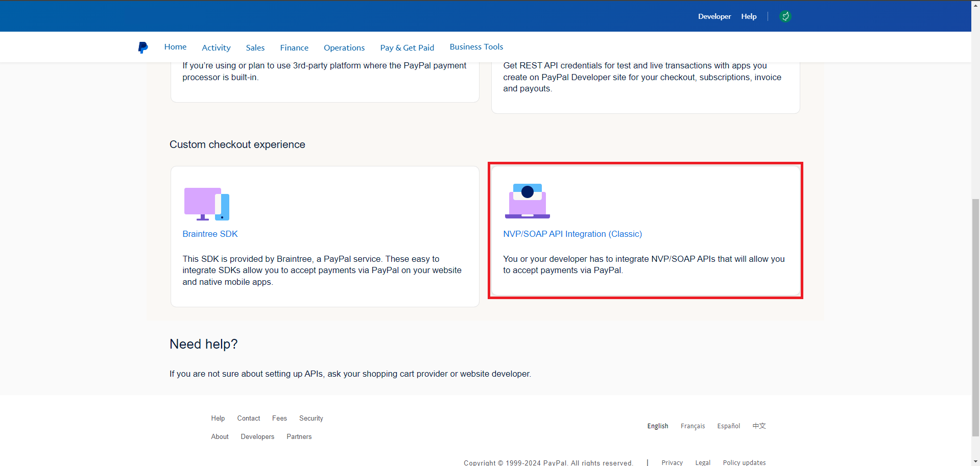The height and width of the screenshot is (466, 980).
Task: Click the NVP/SOAP API laptop illustration
Action: [528, 201]
